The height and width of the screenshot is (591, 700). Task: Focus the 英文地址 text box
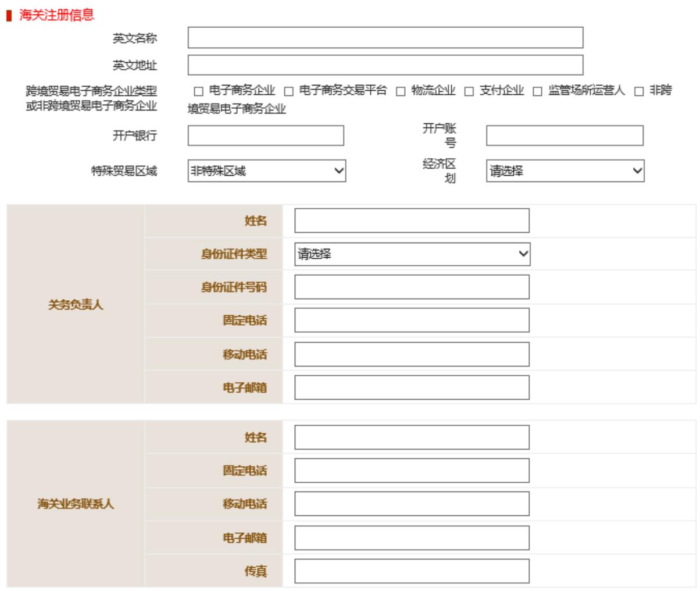tap(385, 65)
